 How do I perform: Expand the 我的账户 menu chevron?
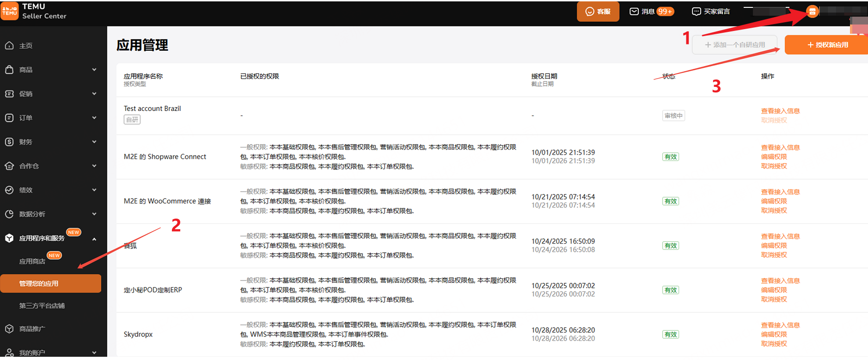click(94, 353)
